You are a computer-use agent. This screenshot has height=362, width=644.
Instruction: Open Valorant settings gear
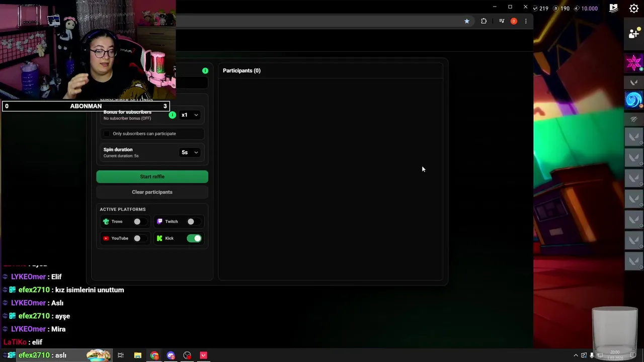[x=634, y=8]
